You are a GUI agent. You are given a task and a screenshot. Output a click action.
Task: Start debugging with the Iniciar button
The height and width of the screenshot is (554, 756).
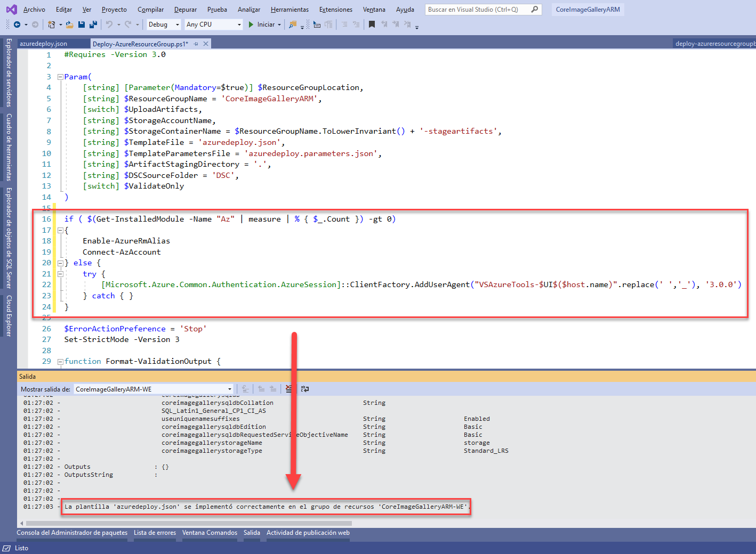264,25
